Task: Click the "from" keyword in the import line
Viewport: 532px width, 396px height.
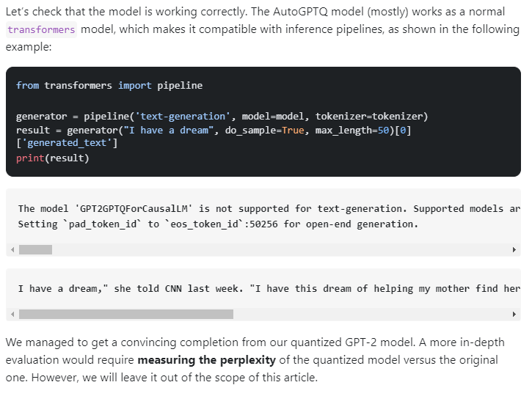Action: [x=27, y=85]
